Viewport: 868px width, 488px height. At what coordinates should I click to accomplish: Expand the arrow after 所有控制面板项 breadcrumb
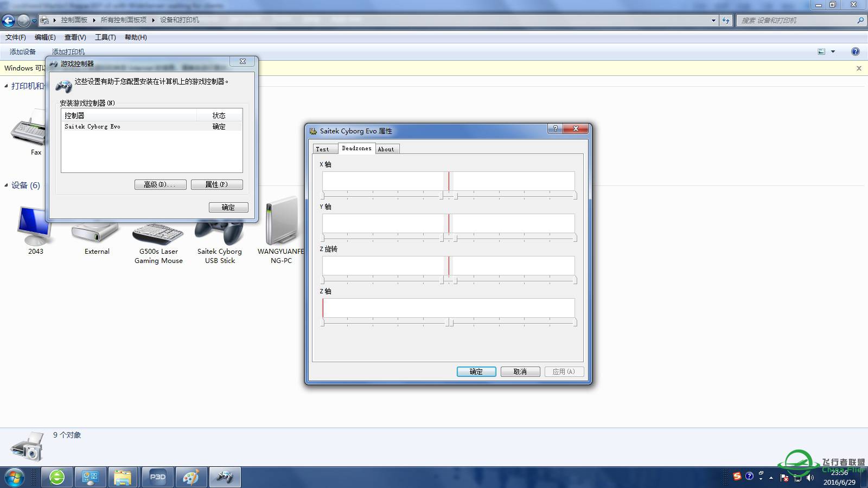click(153, 20)
